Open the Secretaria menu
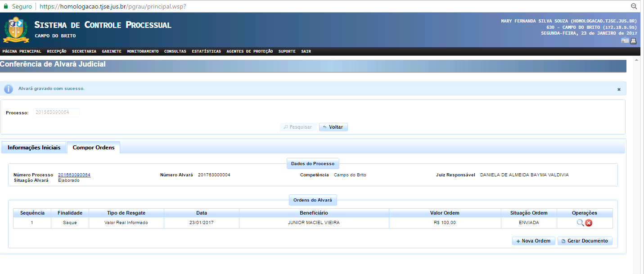644x274 pixels. tap(84, 51)
